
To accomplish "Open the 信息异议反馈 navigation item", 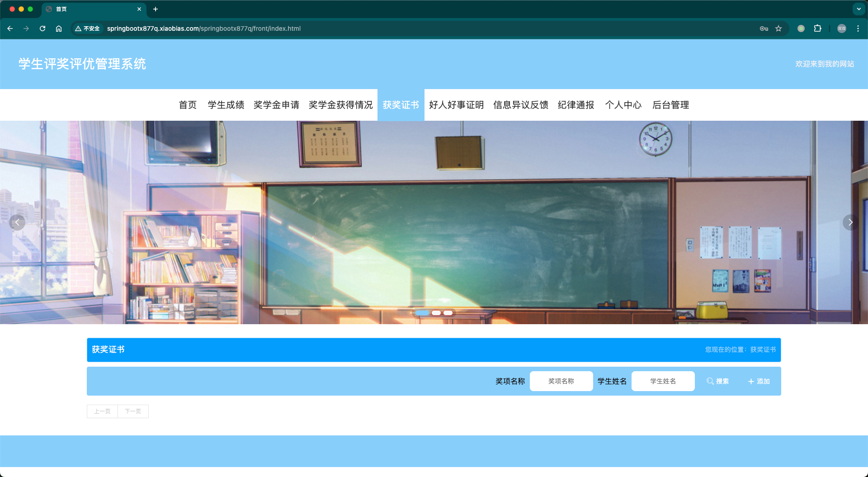I will [521, 105].
